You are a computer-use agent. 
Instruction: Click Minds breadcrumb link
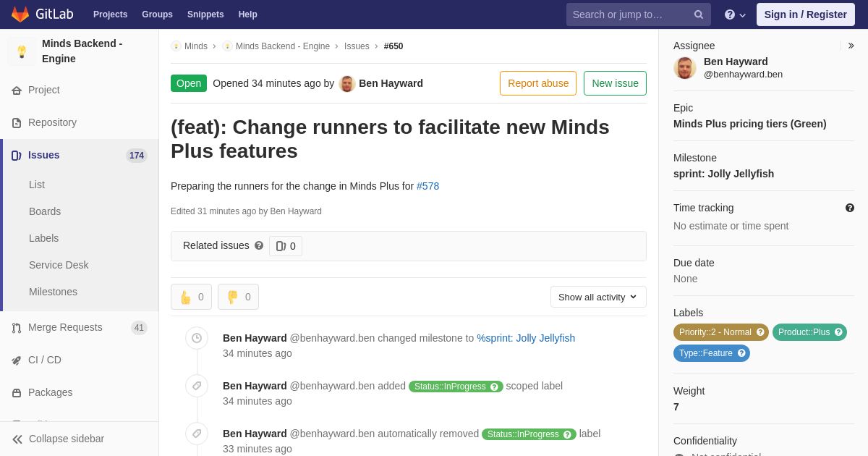pos(195,46)
